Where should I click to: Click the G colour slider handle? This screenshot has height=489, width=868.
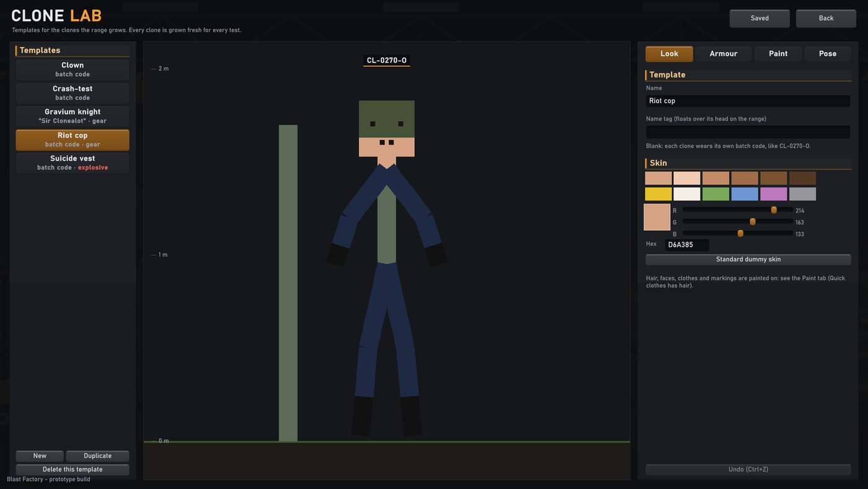point(753,222)
